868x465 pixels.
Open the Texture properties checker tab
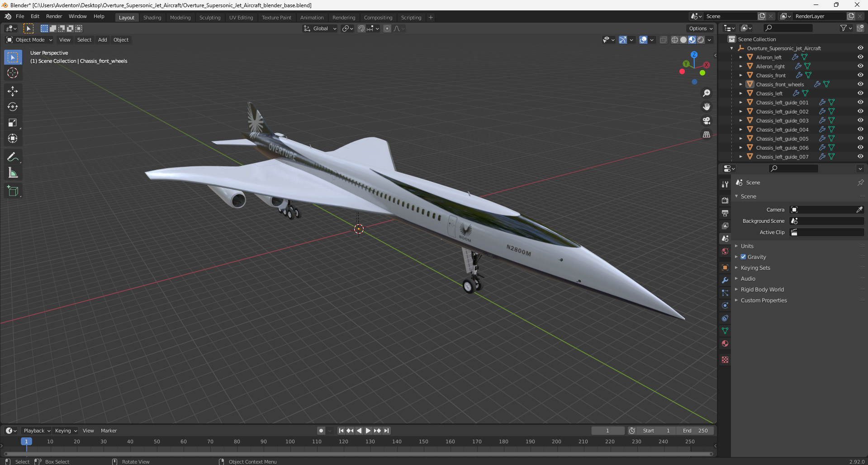[725, 360]
